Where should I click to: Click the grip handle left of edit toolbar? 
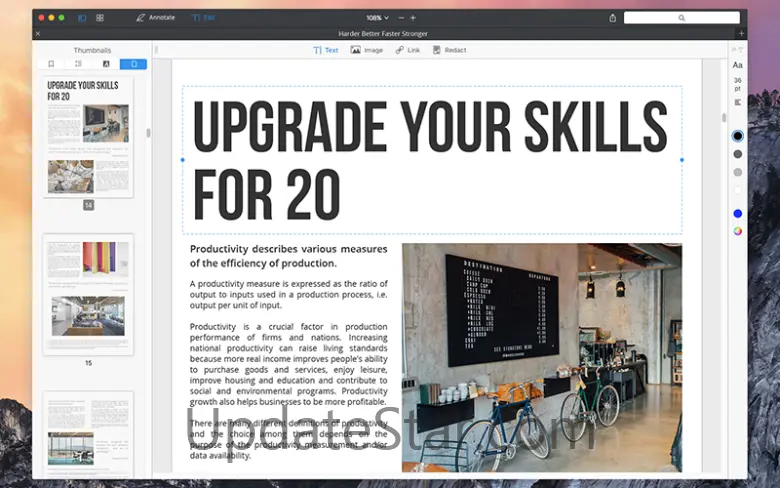coord(156,50)
